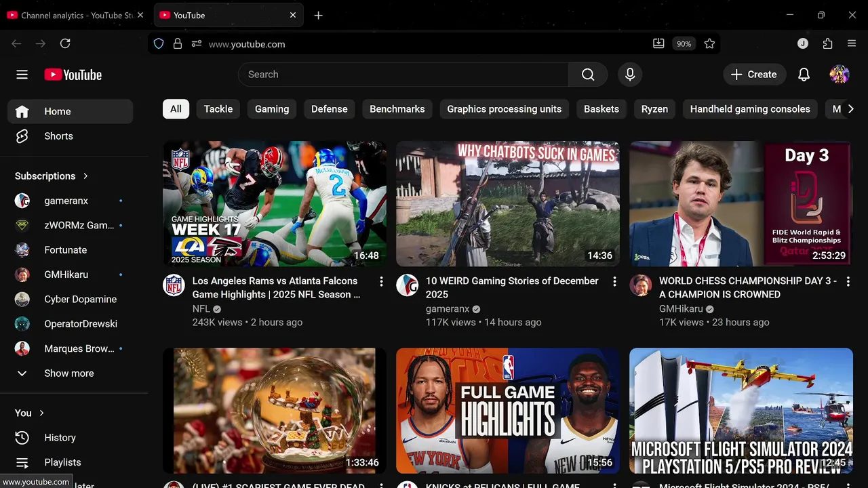This screenshot has width=868, height=488.
Task: Open options for Rams vs Falcons video
Action: 381,281
